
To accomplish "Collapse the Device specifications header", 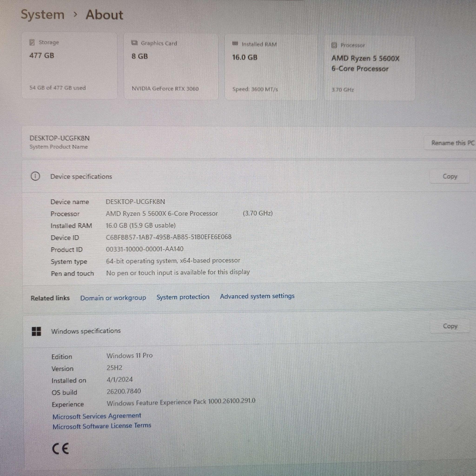I will [249, 176].
